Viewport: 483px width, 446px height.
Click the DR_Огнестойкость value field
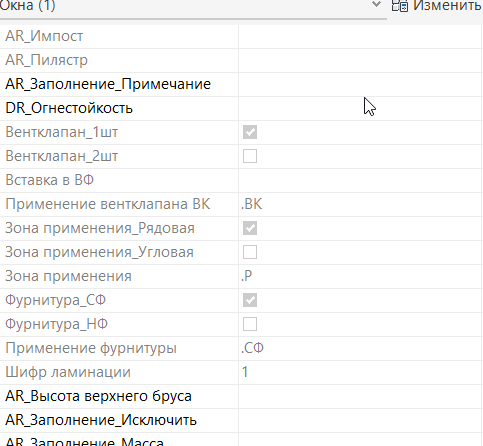(361, 108)
